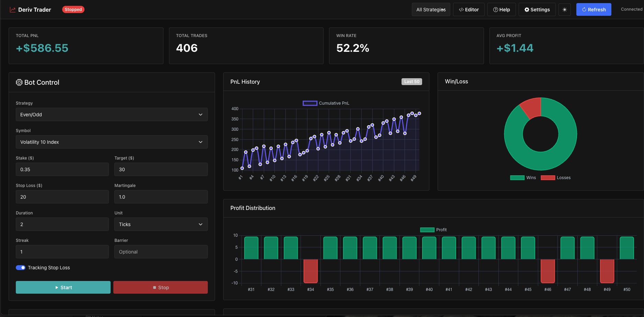Open the Help page

coord(501,10)
